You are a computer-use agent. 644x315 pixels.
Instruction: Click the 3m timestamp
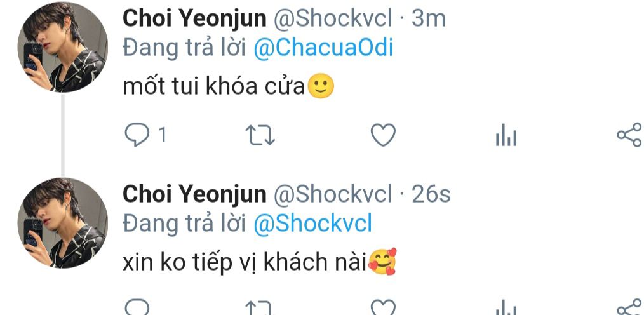(x=429, y=19)
